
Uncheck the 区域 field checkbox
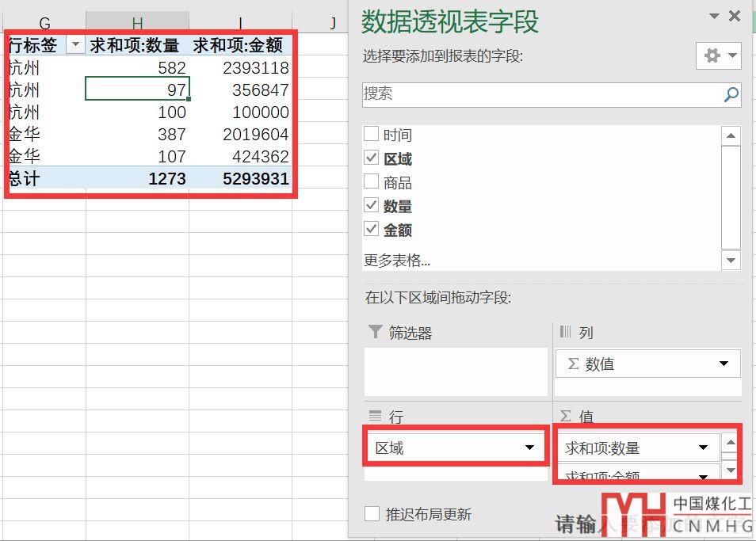371,158
